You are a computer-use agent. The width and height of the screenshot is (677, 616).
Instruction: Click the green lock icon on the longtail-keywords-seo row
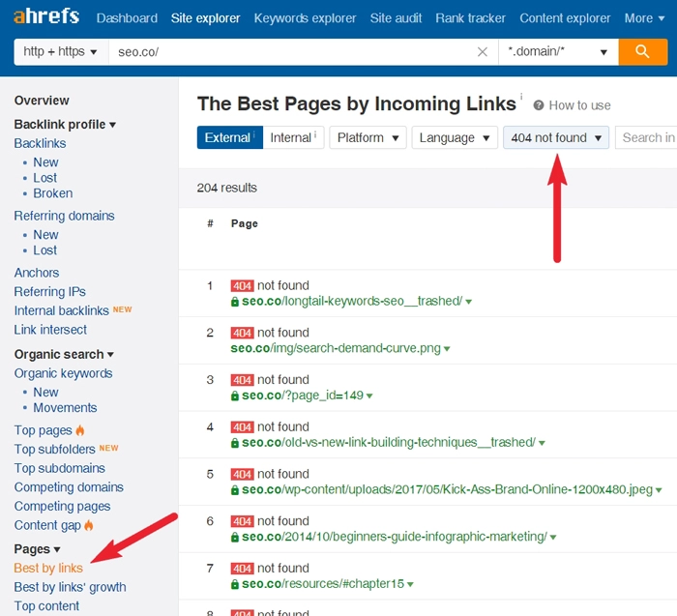[x=235, y=302]
